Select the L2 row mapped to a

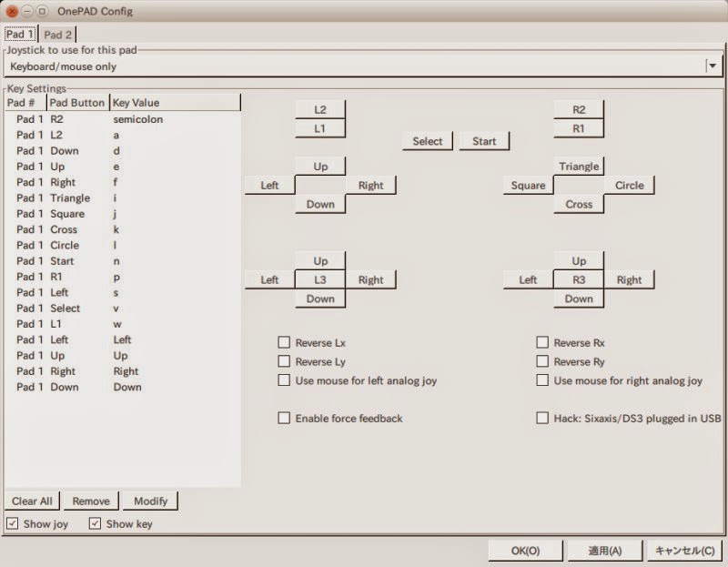pos(123,135)
